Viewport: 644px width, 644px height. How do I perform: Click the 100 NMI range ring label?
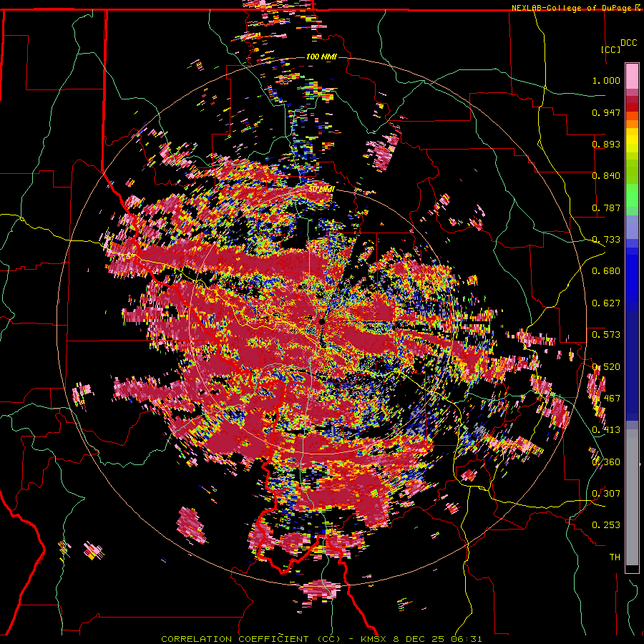click(321, 57)
